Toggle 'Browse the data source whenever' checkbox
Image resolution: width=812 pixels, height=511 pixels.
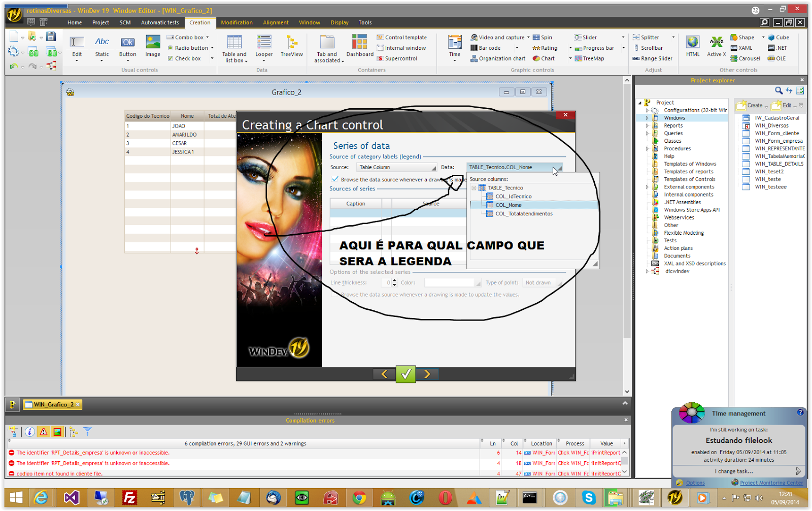coord(335,179)
